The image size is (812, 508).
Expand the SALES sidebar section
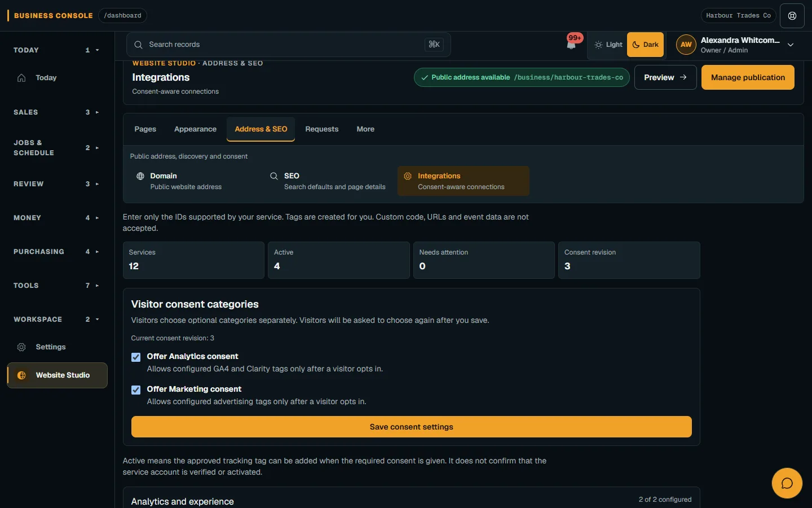point(56,112)
